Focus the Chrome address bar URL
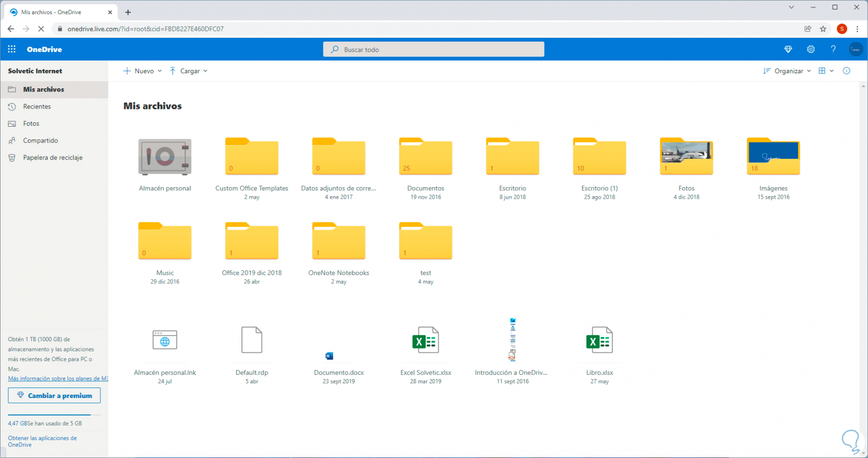This screenshot has width=868, height=458. tap(146, 29)
